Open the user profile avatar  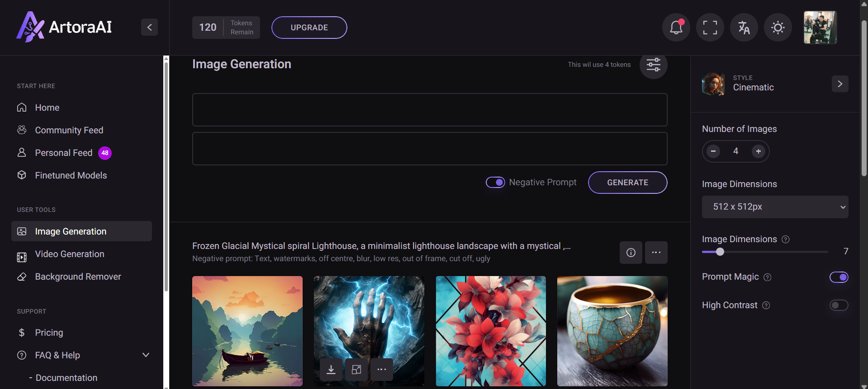click(x=820, y=28)
